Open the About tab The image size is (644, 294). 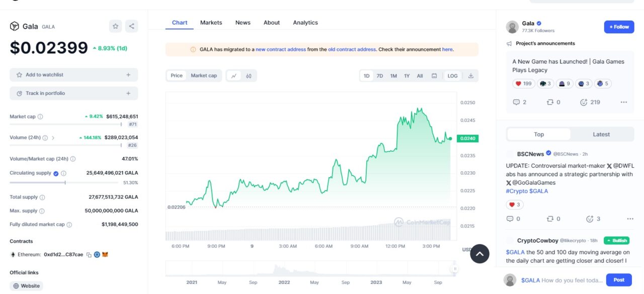pyautogui.click(x=272, y=23)
